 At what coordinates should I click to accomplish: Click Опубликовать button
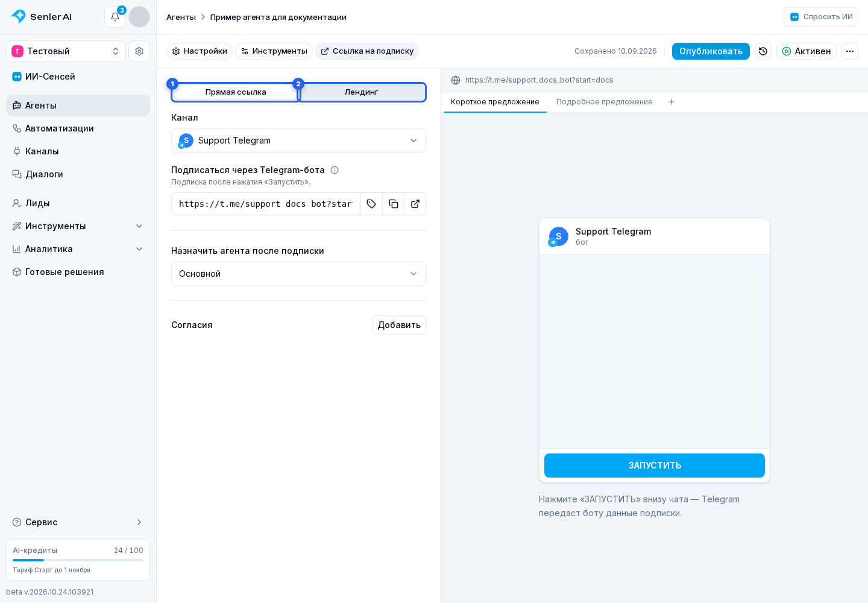(711, 51)
